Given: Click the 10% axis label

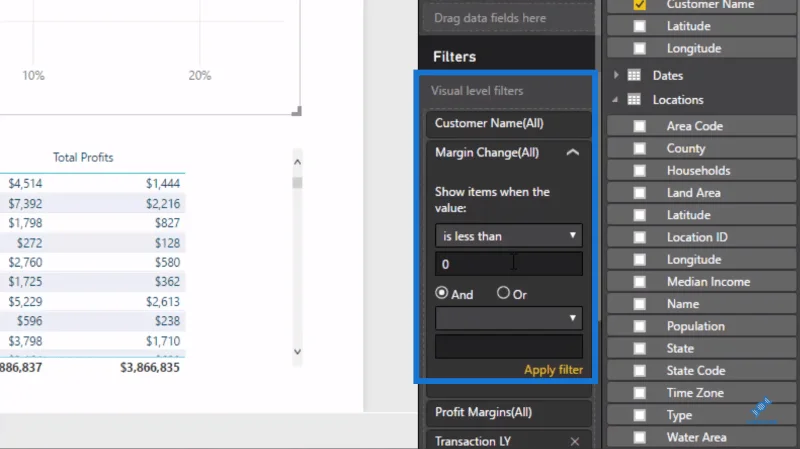Looking at the screenshot, I should point(33,76).
